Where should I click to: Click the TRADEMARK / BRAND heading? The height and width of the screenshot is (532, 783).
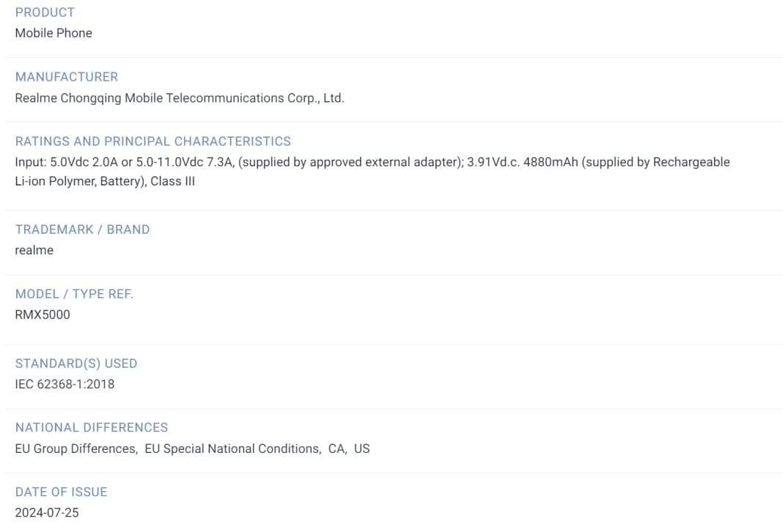[82, 229]
